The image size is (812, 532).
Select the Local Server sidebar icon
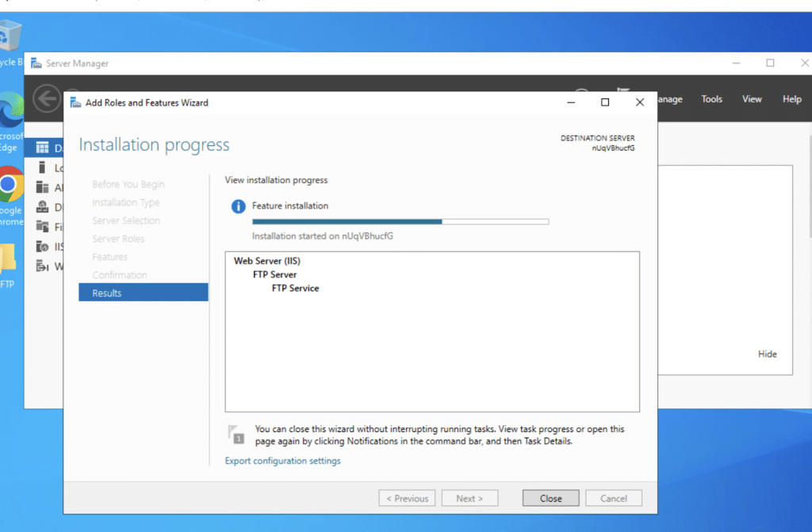[x=43, y=167]
